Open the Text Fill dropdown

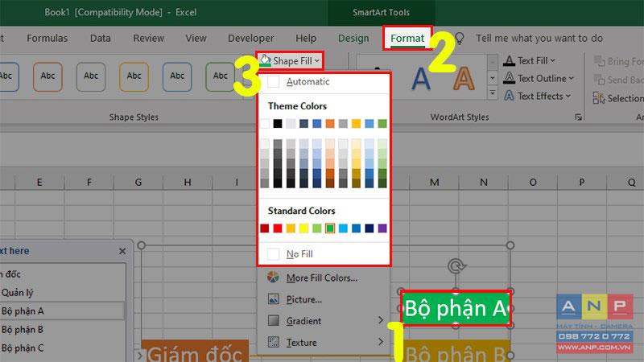tap(530, 61)
